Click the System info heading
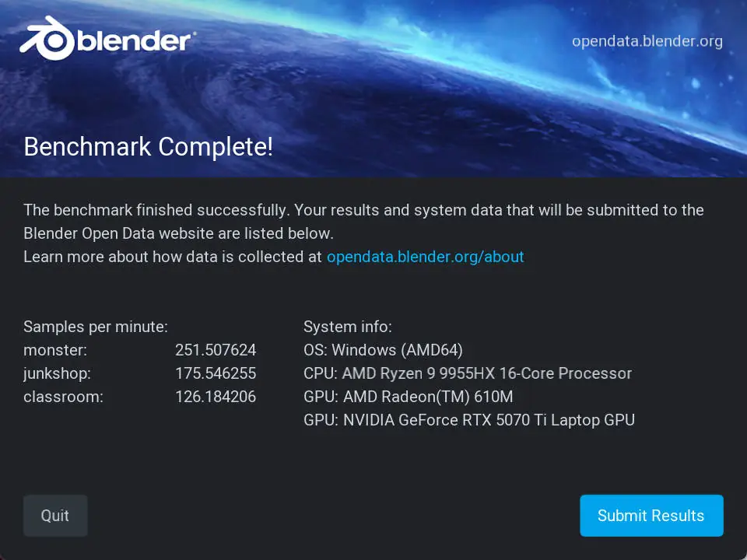This screenshot has height=560, width=747. (348, 327)
